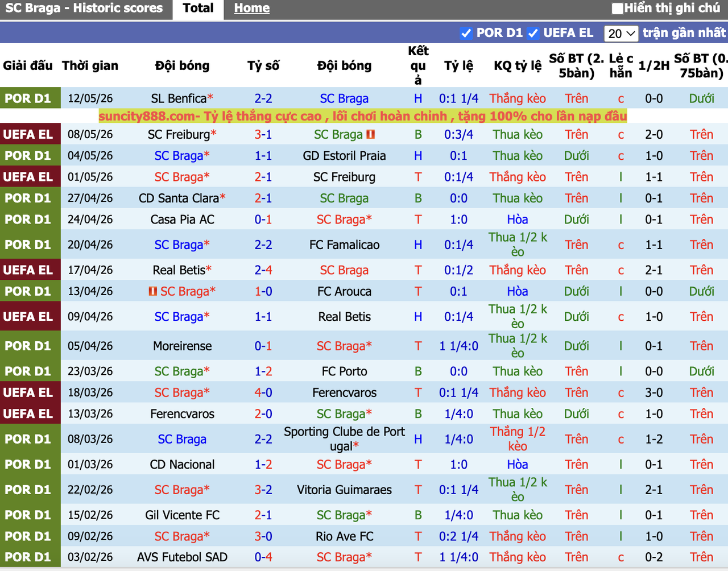This screenshot has width=728, height=571.
Task: Uncheck the POR D1 league filter
Action: pos(466,34)
